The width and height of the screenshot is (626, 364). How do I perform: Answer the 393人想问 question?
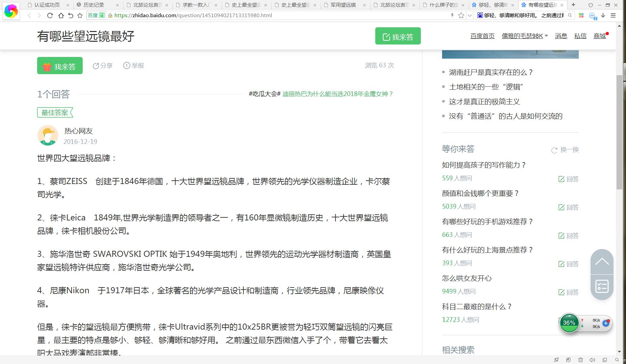569,264
